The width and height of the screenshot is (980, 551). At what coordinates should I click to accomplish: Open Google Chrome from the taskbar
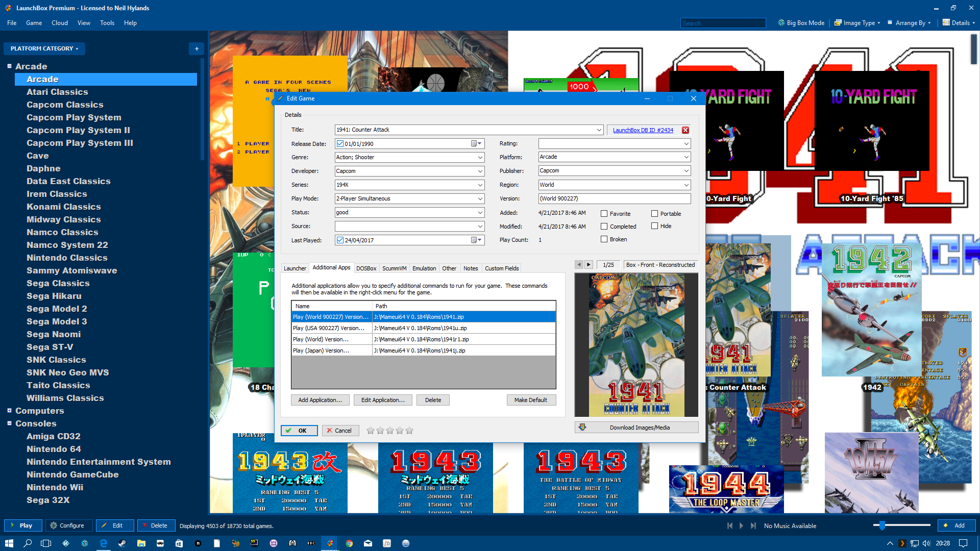pos(349,543)
